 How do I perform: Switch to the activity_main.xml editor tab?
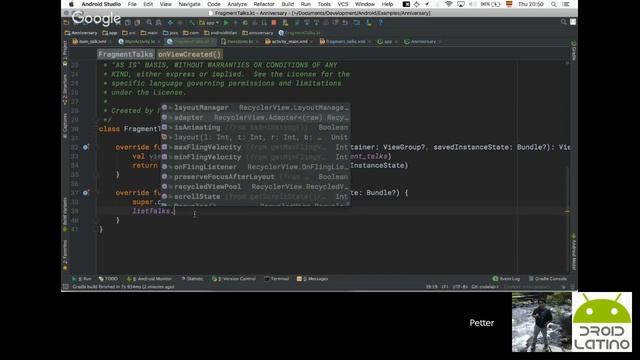click(287, 42)
